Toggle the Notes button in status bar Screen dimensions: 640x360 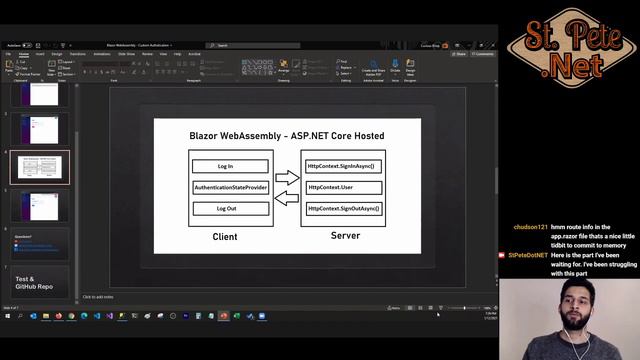(394, 308)
